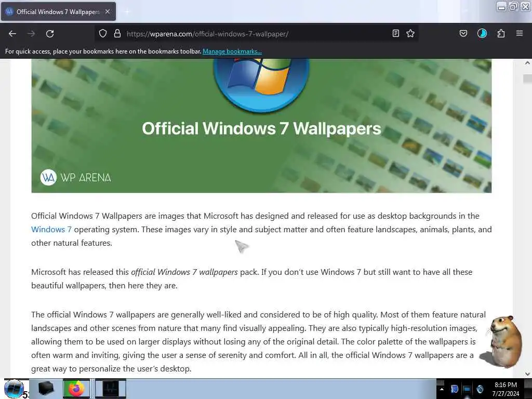Screen dimensions: 532x399
Task: View site security lock information
Action: point(117,34)
